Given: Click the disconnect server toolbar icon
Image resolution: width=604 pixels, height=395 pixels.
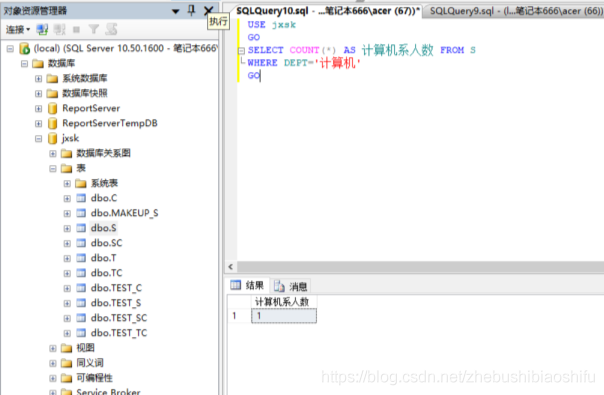Looking at the screenshot, I should coord(59,29).
